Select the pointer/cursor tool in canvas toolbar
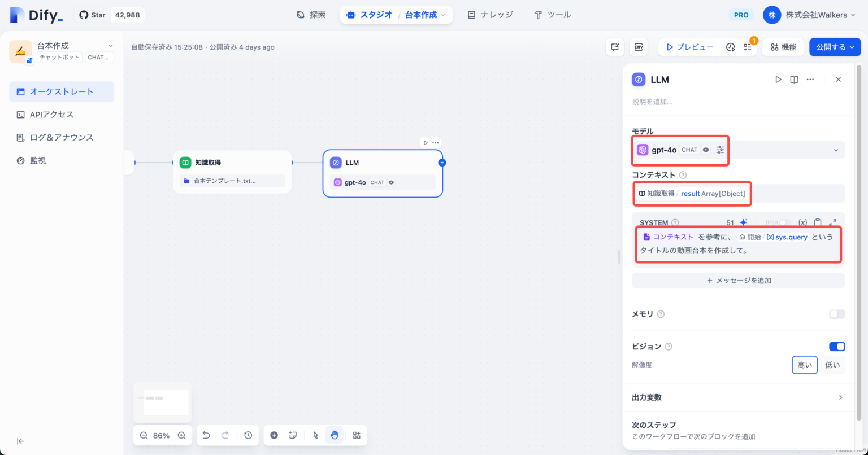Viewport: 868px width, 455px height. coord(316,435)
